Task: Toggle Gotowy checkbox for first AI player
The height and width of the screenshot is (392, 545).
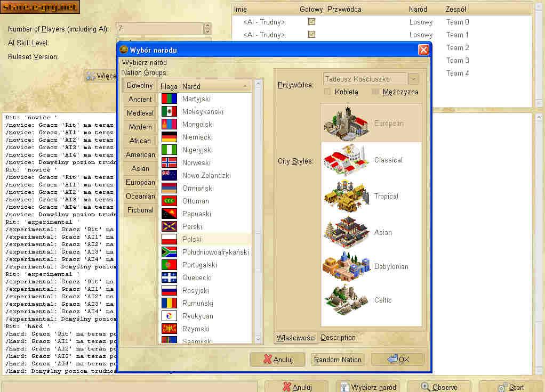Action: 312,22
